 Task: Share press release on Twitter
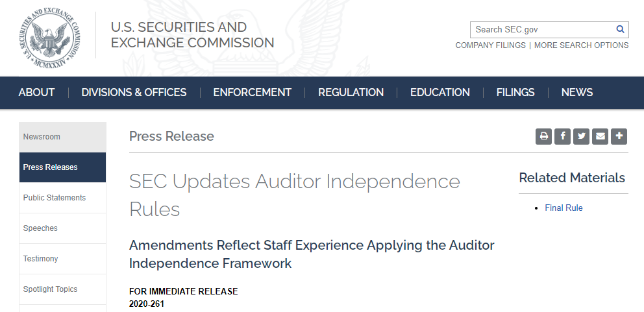pos(582,136)
